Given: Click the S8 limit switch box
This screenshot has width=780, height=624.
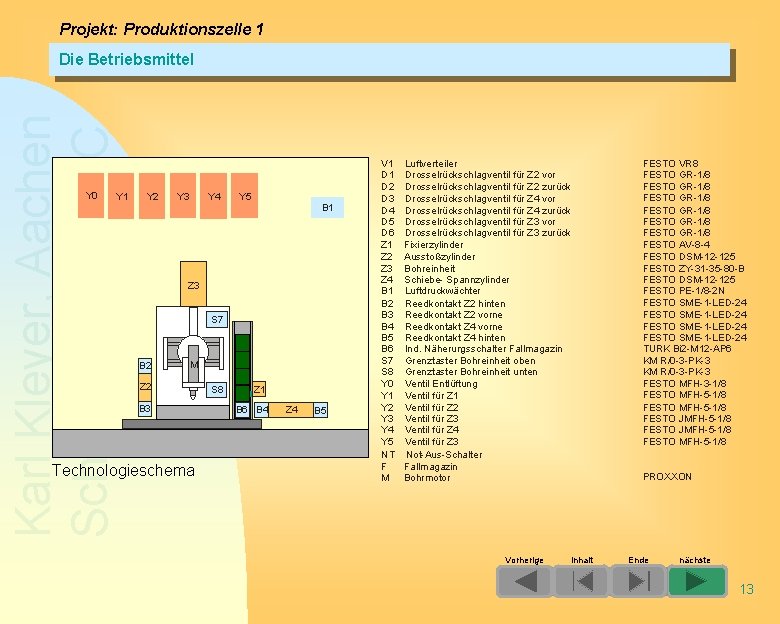Looking at the screenshot, I should click(217, 389).
